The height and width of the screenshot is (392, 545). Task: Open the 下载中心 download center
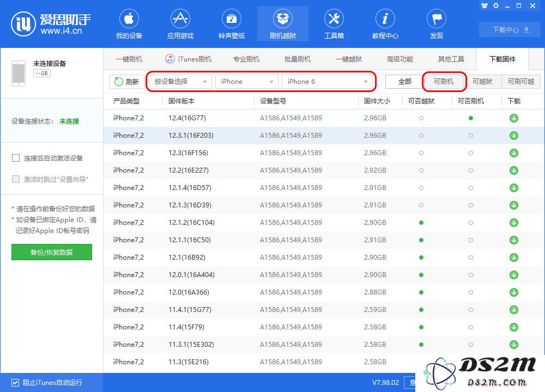[x=510, y=30]
